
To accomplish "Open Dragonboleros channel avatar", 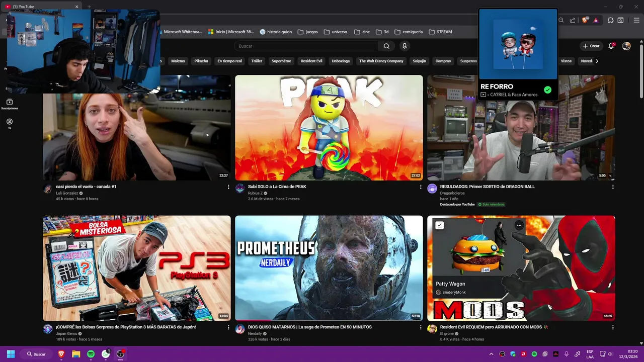I will [x=432, y=189].
